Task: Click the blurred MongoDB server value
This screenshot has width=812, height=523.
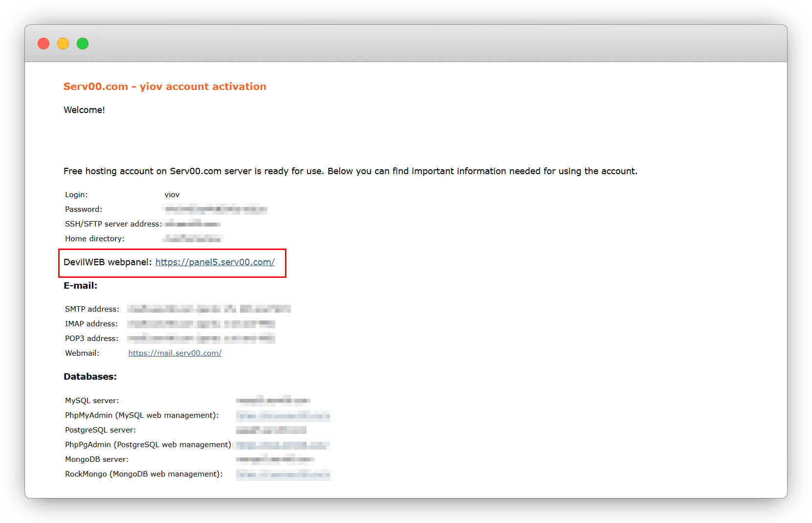Action: (x=275, y=459)
